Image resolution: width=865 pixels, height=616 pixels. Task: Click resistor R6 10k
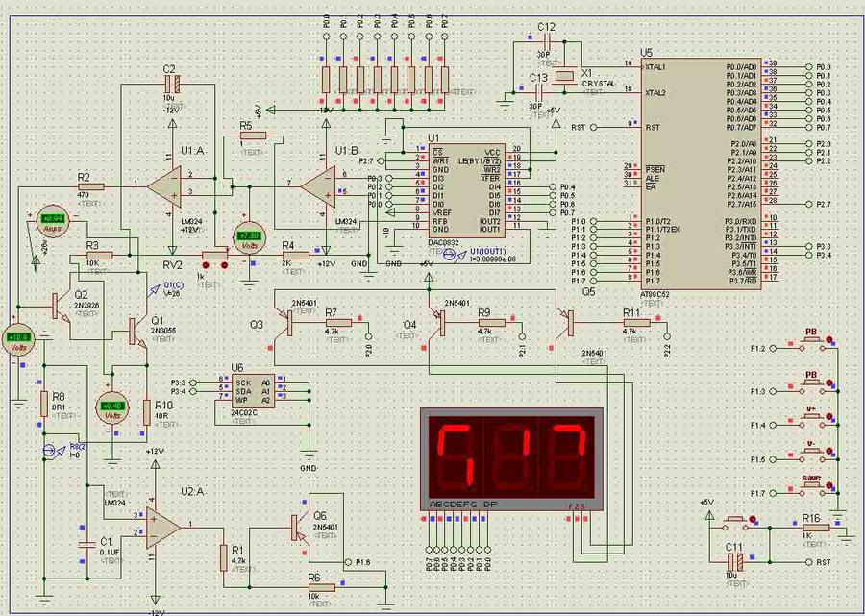(322, 588)
